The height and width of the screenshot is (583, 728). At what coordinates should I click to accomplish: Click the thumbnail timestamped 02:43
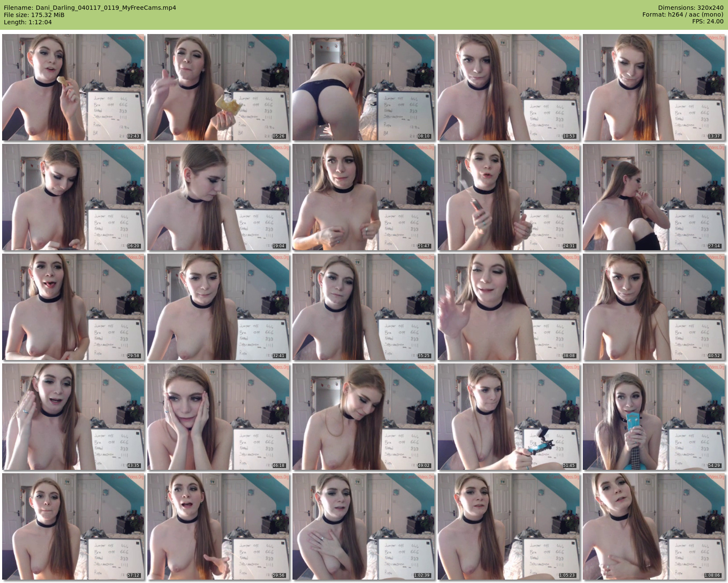click(73, 87)
